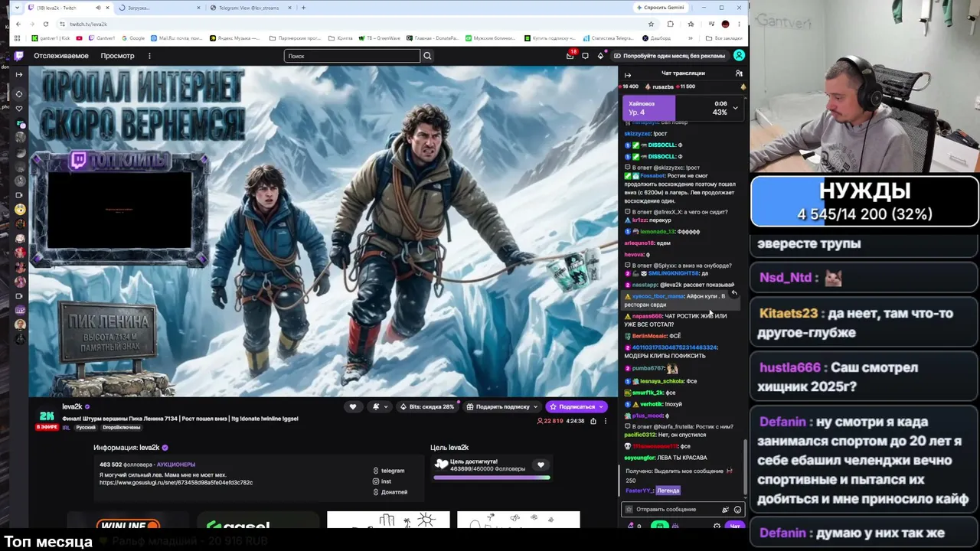Click the follower goal heart button

(x=541, y=465)
